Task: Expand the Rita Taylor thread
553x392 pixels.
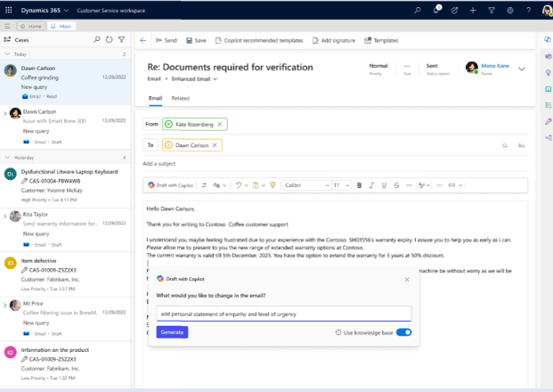Action: (x=5, y=216)
